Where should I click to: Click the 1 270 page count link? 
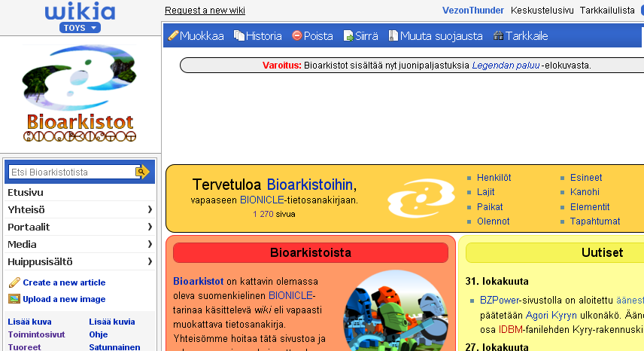(x=263, y=214)
